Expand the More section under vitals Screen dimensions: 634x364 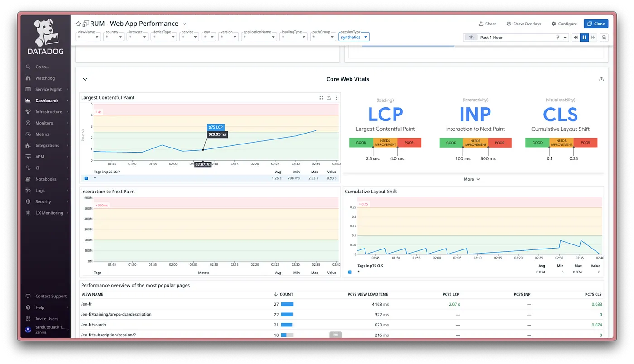point(471,179)
